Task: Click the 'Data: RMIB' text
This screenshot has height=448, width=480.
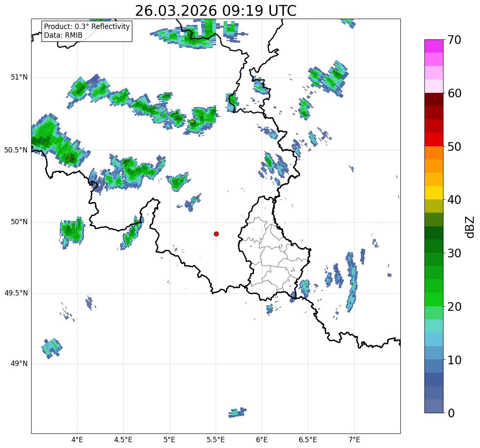Action: tap(63, 36)
